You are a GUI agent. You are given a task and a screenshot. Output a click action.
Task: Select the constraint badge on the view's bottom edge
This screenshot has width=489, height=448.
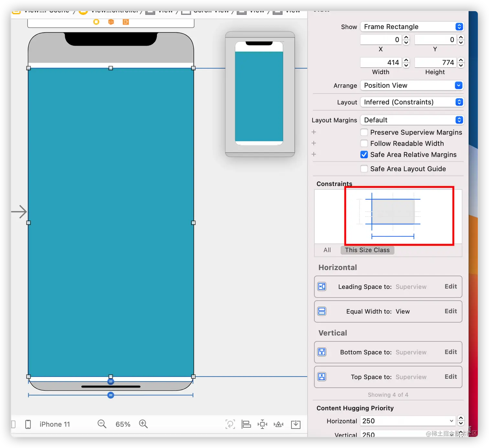(x=111, y=382)
